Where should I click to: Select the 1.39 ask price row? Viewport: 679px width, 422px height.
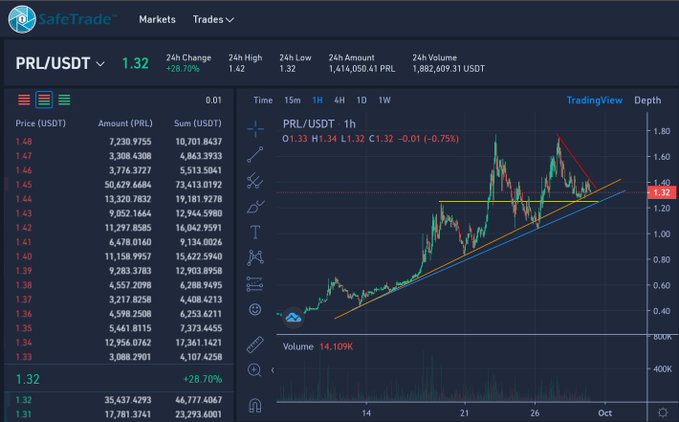coord(119,271)
